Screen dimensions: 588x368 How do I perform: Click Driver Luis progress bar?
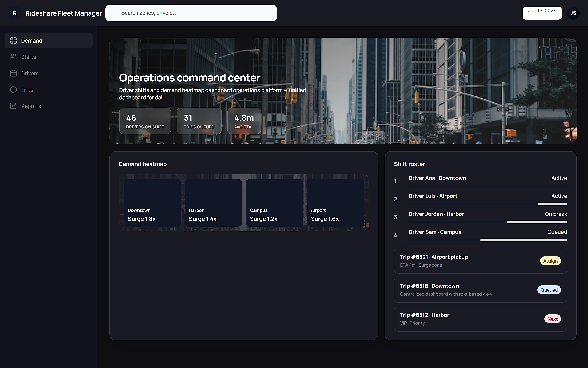[488, 204]
